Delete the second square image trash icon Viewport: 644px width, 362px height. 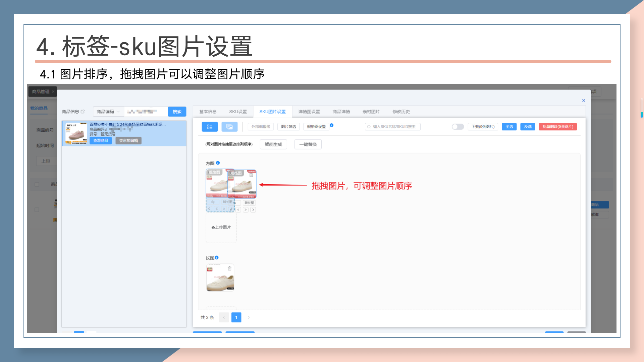click(251, 175)
